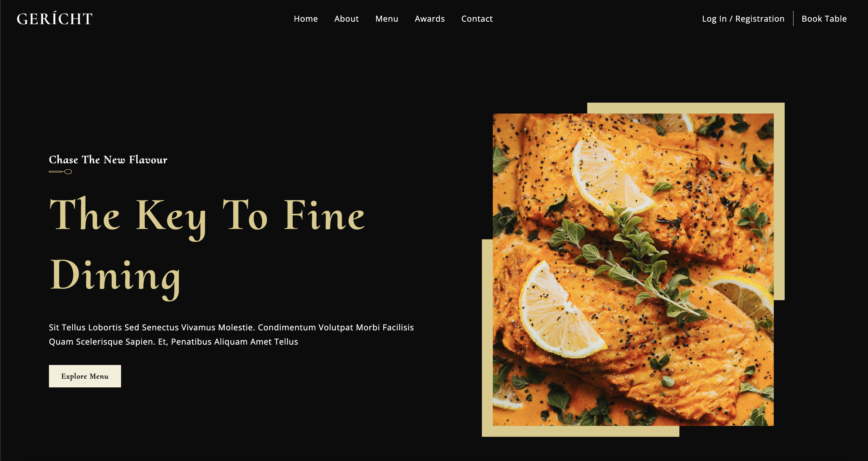The image size is (868, 461).
Task: Click the gold frame corner below the photo
Action: 580,431
